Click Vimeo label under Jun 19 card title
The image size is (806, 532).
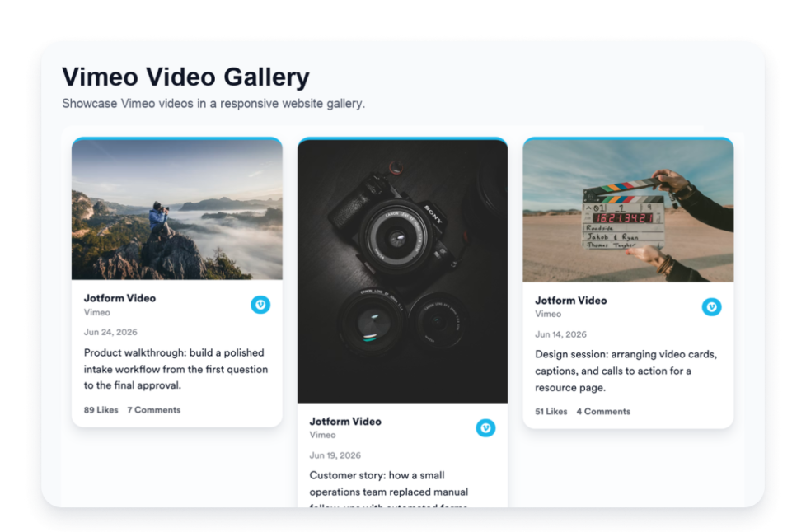pyautogui.click(x=323, y=435)
